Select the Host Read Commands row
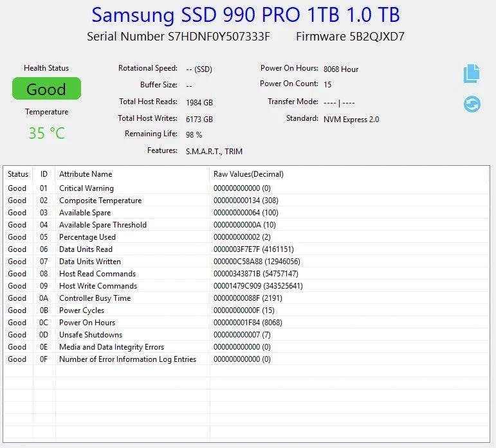Image resolution: width=496 pixels, height=448 pixels. 246,274
